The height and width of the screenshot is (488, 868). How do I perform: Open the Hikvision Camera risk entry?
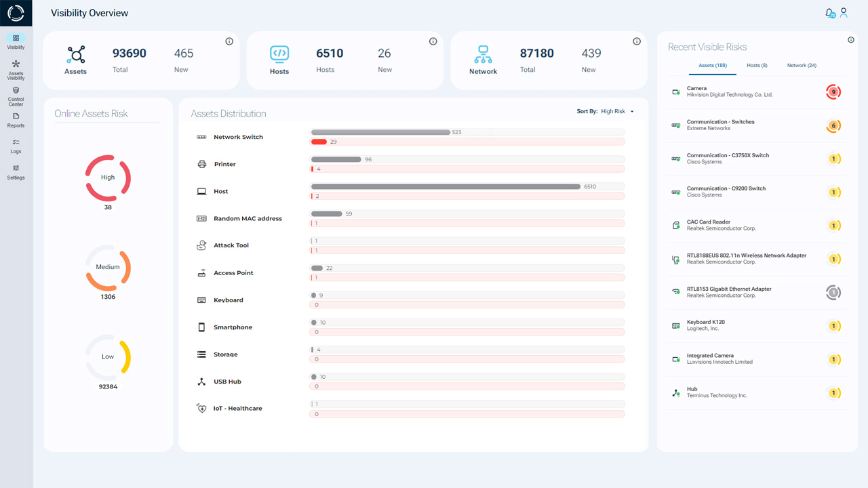coord(757,92)
